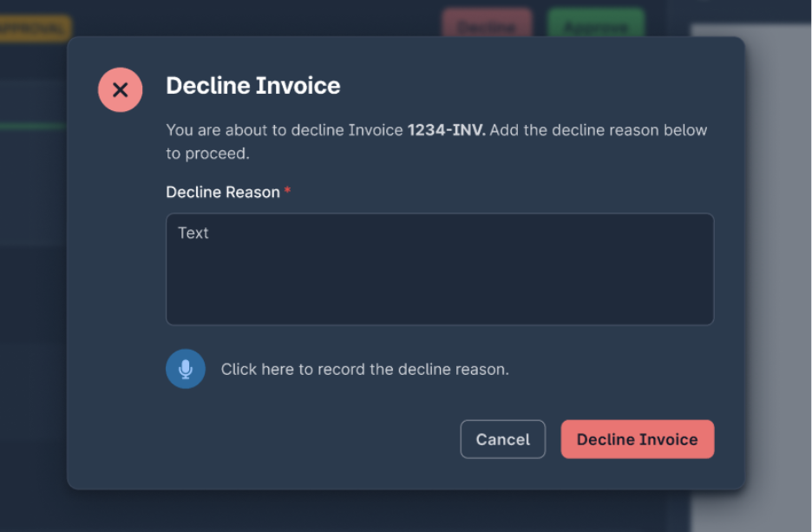Click the blue microphone record icon
This screenshot has width=812, height=532.
pyautogui.click(x=186, y=369)
